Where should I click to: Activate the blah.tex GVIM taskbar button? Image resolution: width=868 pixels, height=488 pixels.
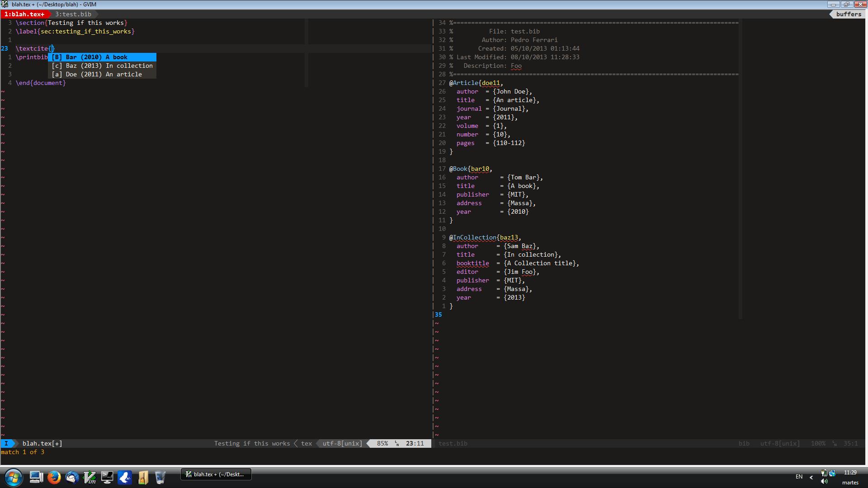(216, 474)
